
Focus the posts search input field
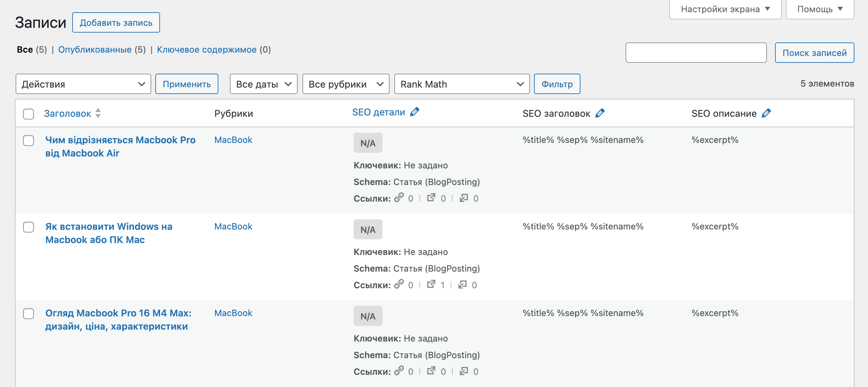point(696,53)
